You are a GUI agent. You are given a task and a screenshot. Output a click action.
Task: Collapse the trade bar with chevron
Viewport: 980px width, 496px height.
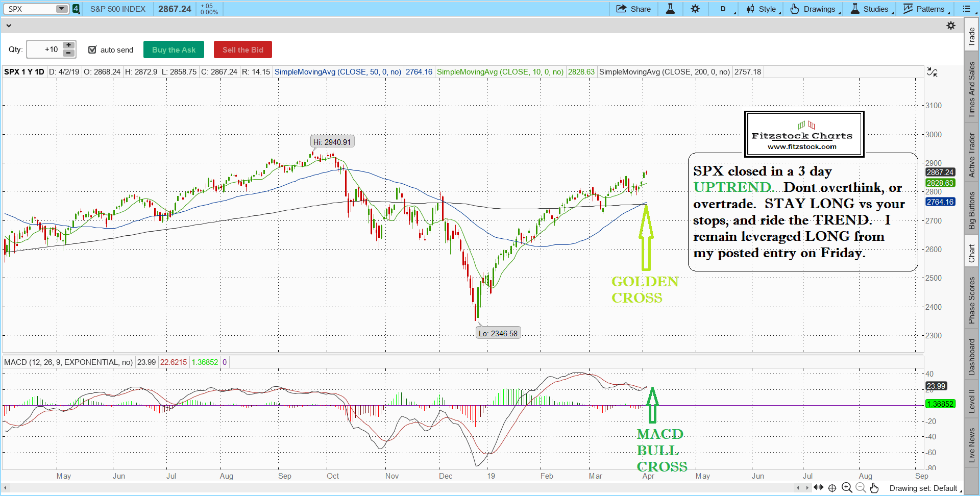(x=9, y=26)
